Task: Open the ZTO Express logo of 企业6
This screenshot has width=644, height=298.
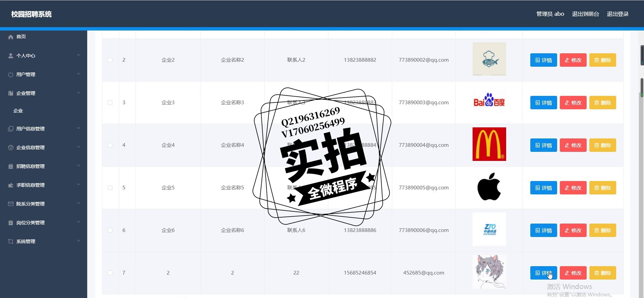Action: pyautogui.click(x=489, y=229)
